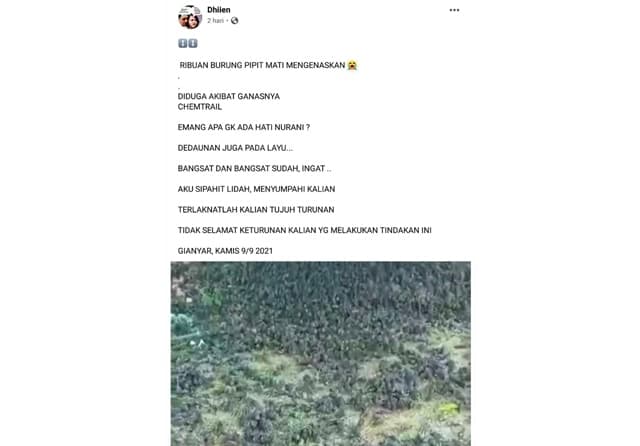Open the Dhiien profile name link
Image resolution: width=640 pixels, height=446 pixels.
tap(219, 10)
